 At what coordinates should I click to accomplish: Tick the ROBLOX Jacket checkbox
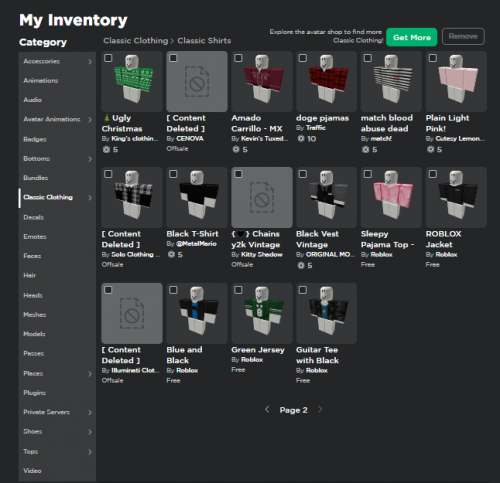(x=433, y=174)
